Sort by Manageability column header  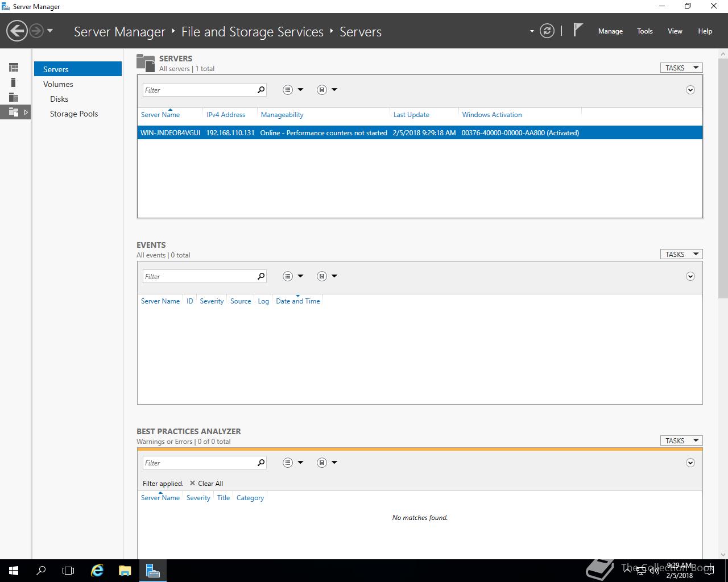(282, 115)
